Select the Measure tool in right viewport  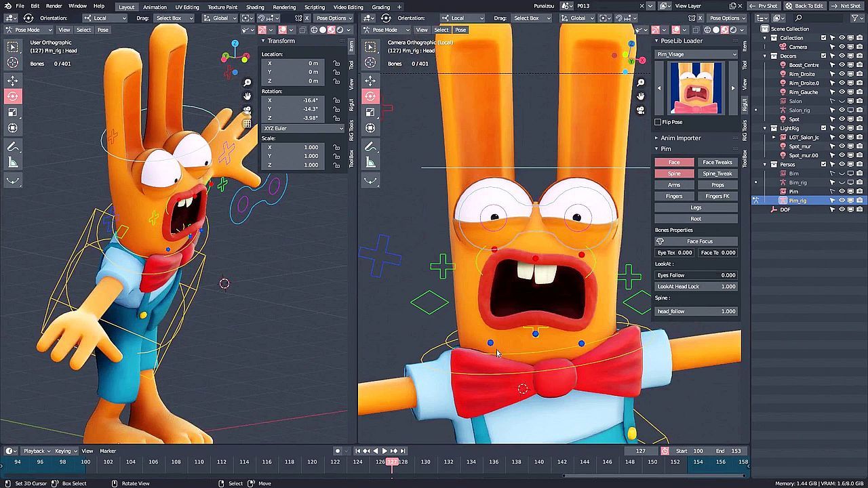click(370, 162)
